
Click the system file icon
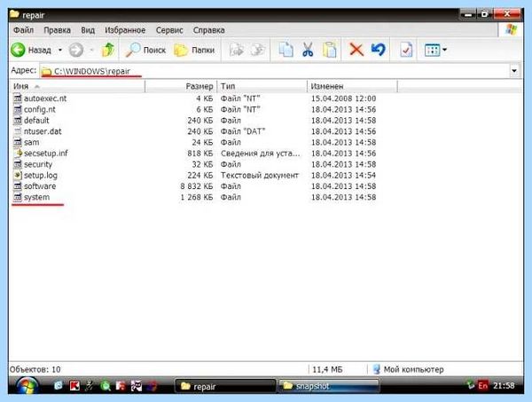click(x=18, y=197)
